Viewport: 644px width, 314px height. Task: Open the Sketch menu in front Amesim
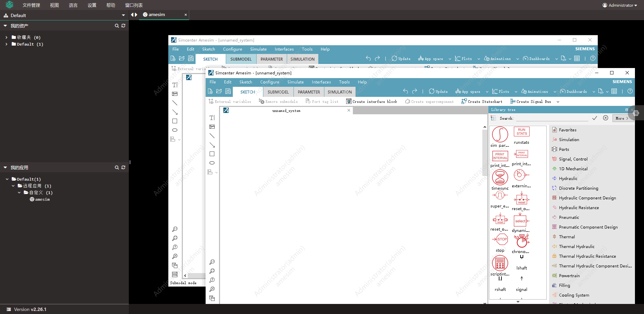pyautogui.click(x=246, y=82)
